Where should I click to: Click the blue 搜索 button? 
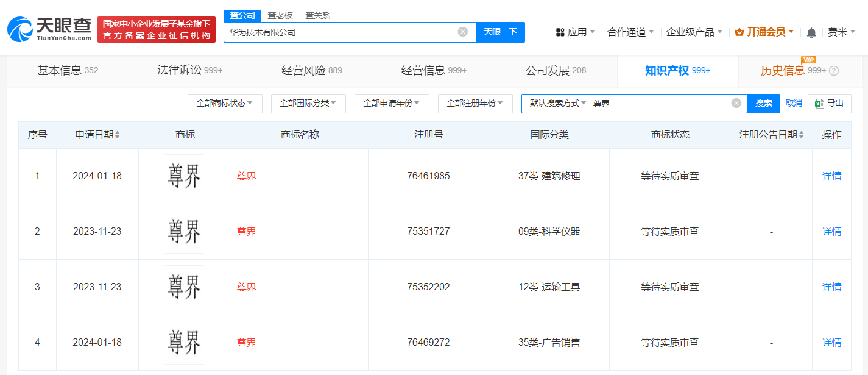(x=763, y=103)
